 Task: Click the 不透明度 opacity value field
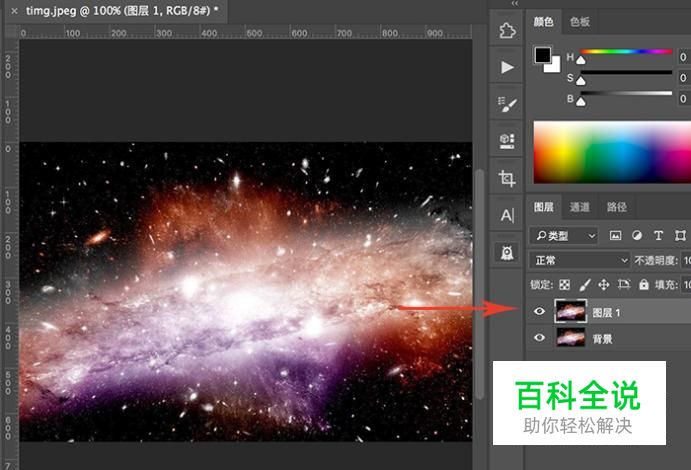pyautogui.click(x=686, y=260)
